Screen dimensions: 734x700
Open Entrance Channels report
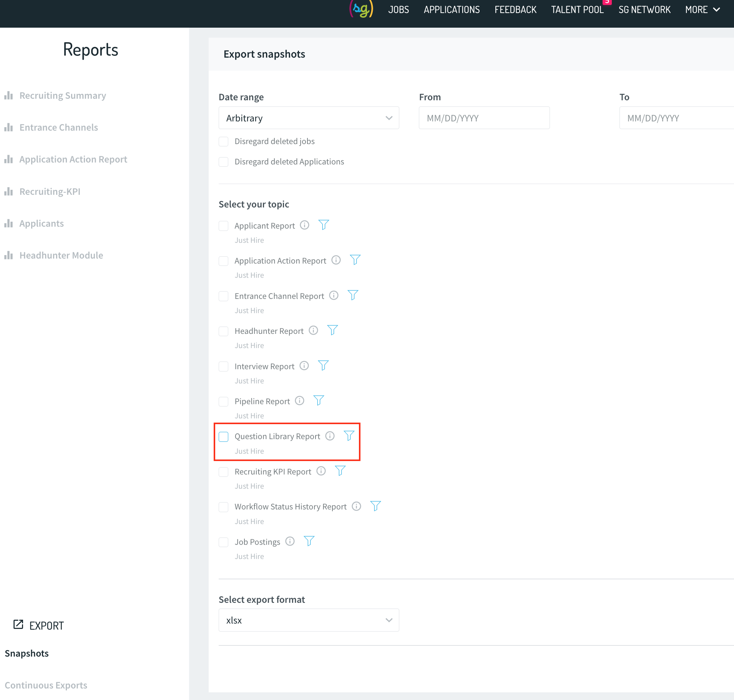tap(59, 127)
